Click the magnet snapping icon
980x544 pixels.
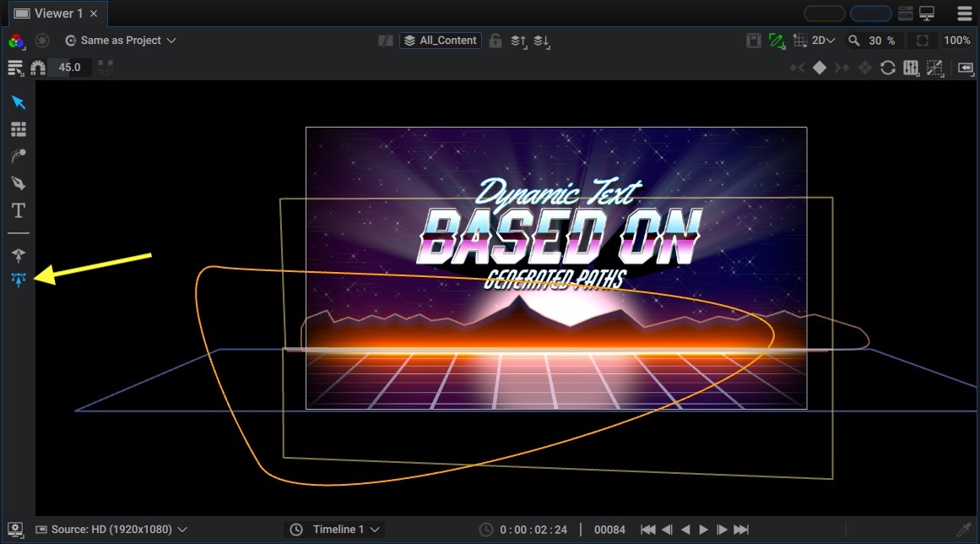(38, 68)
